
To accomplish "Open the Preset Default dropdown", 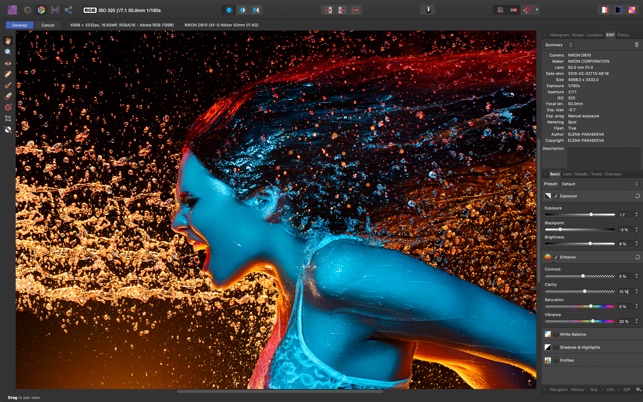I will (599, 184).
